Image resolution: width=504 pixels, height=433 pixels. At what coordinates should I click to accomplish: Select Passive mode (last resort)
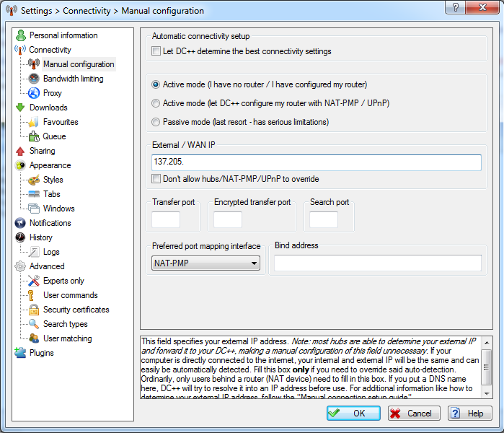(x=156, y=122)
